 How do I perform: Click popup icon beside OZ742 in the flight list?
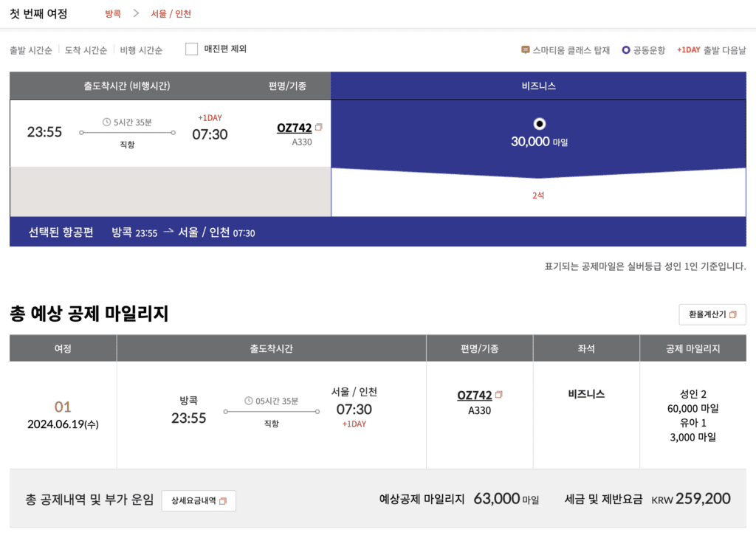[318, 127]
